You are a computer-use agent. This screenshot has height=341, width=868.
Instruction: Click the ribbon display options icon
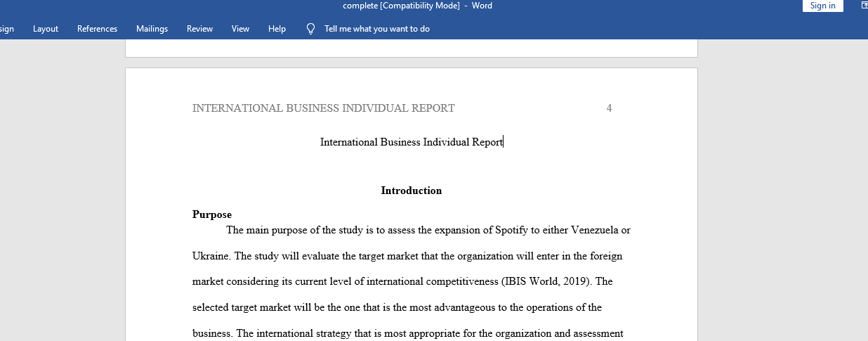pyautogui.click(x=864, y=6)
